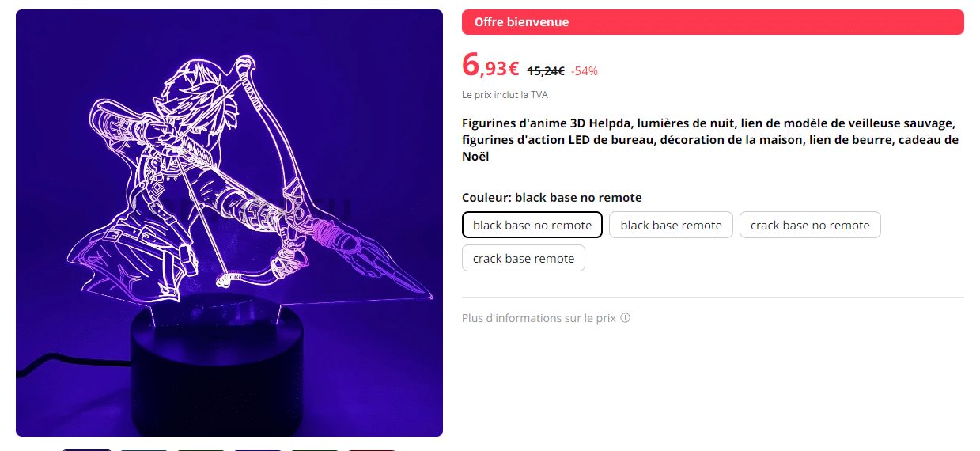980x451 pixels.
Task: Click the 'Le prix inclut la TVA' note
Action: (x=505, y=95)
